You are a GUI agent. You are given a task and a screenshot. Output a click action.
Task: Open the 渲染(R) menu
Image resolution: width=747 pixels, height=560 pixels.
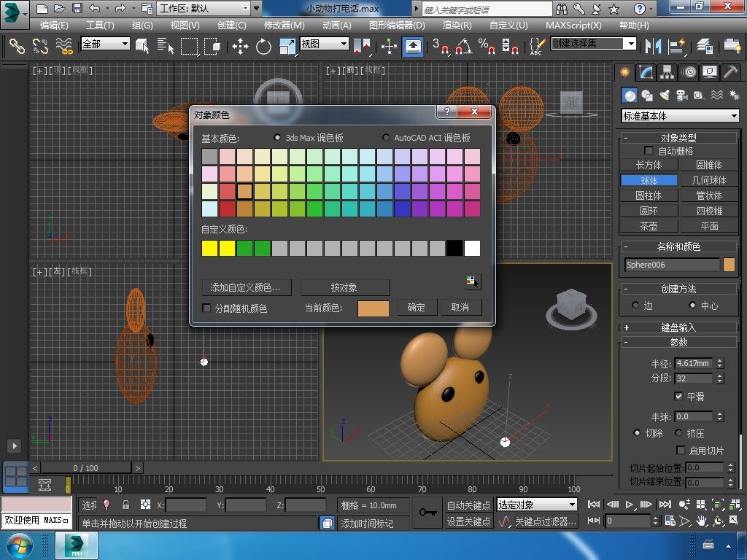(457, 26)
